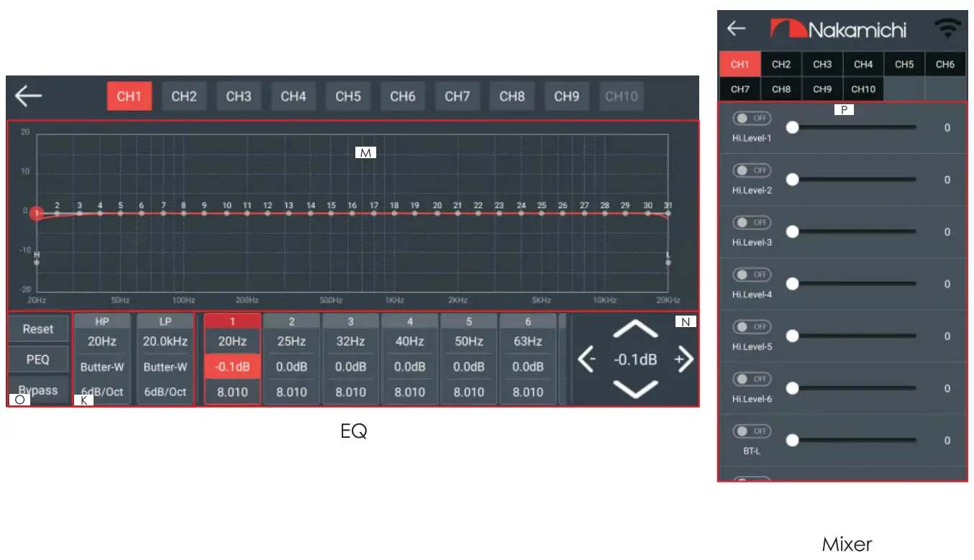Open the HP Butter-W filter type selector
This screenshot has width=974, height=560.
click(102, 367)
